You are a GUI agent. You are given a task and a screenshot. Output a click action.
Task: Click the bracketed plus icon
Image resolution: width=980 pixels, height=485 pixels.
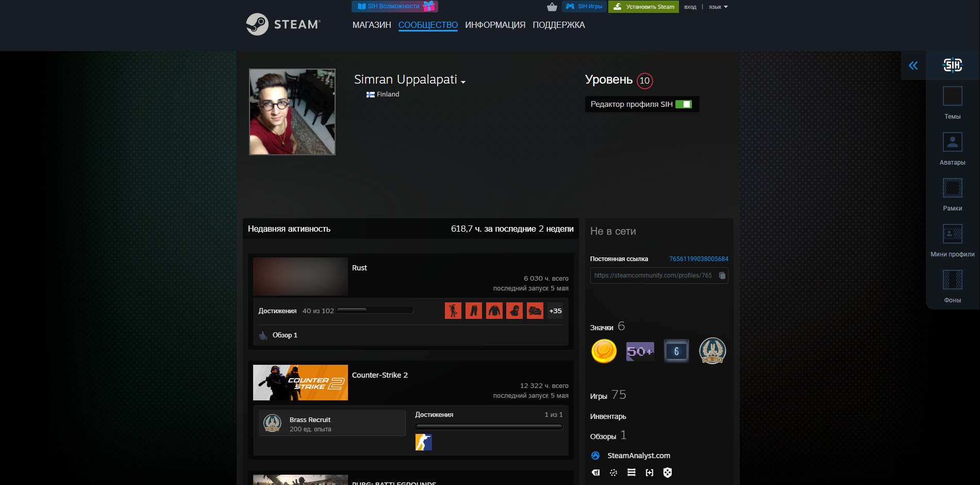(x=650, y=473)
